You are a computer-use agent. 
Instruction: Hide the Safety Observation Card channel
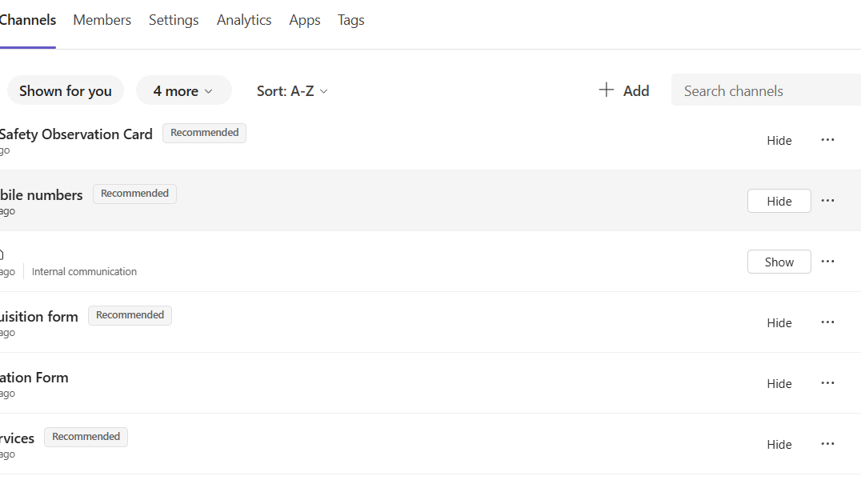point(779,141)
